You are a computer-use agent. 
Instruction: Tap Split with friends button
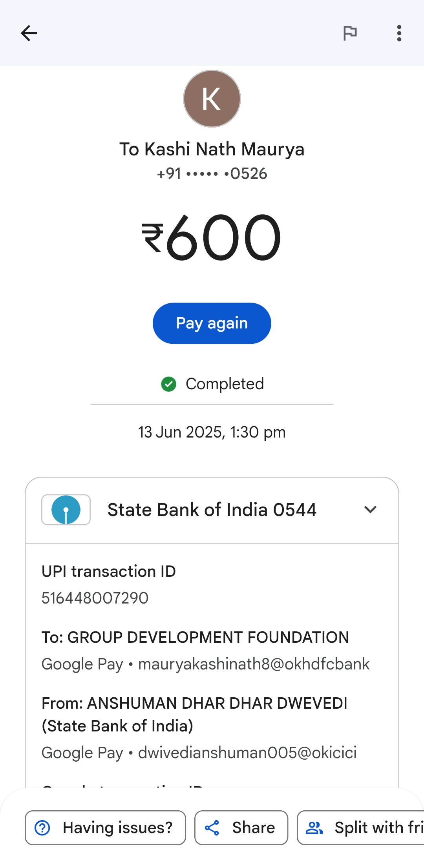(x=360, y=828)
